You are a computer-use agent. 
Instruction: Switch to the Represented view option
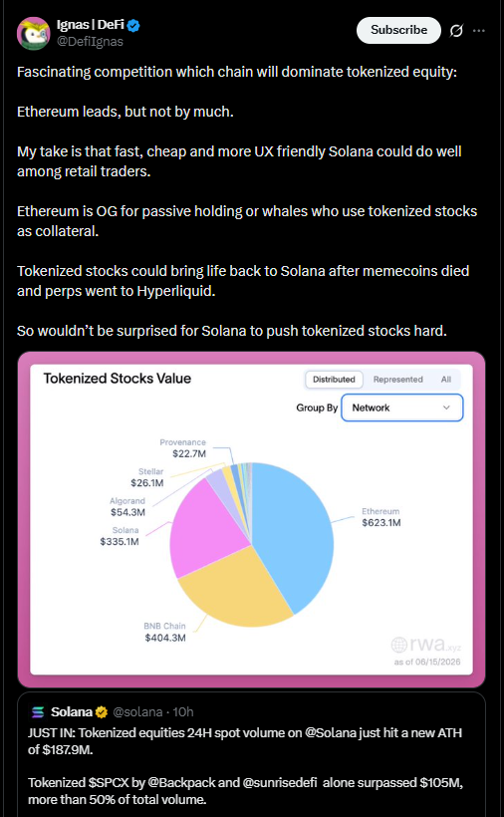click(397, 380)
